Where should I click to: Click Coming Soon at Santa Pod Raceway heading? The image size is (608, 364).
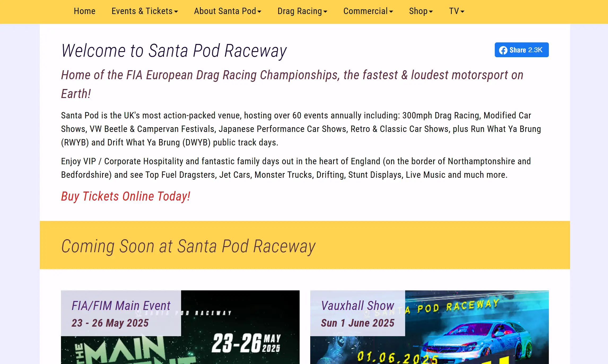pos(188,246)
